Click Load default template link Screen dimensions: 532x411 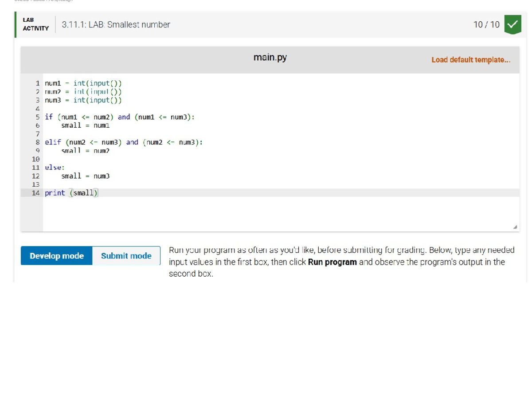(x=471, y=60)
